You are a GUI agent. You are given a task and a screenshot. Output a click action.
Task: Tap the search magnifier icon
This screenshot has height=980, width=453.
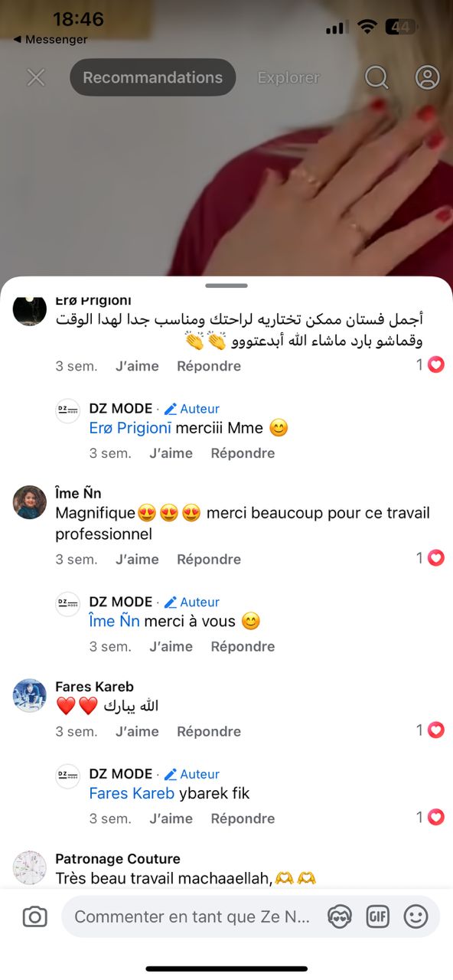pyautogui.click(x=376, y=77)
